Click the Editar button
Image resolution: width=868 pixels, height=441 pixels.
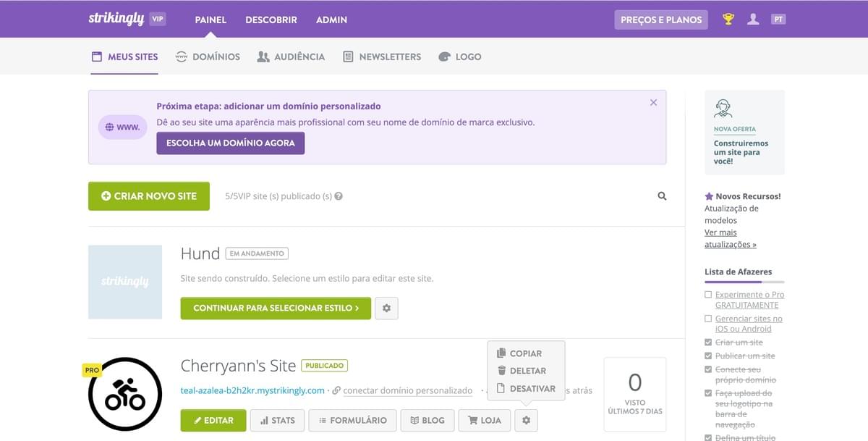pos(213,420)
